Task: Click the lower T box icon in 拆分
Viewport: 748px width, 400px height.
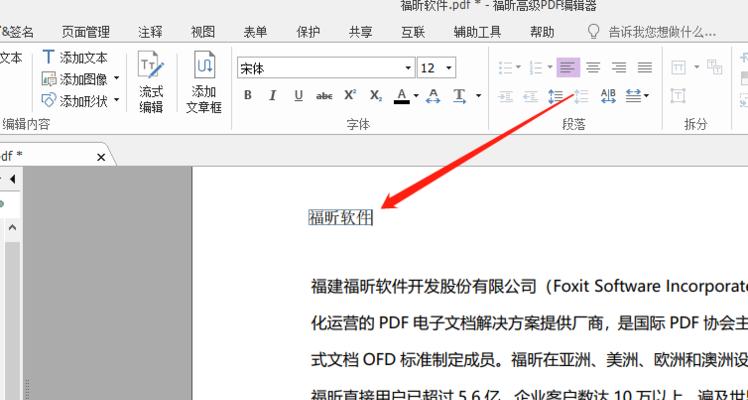Action: (x=678, y=96)
